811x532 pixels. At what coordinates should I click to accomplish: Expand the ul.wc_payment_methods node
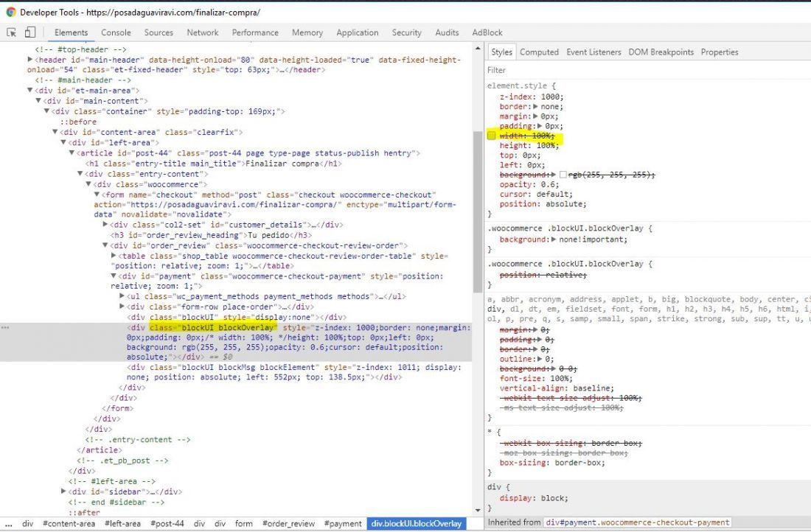[x=122, y=296]
